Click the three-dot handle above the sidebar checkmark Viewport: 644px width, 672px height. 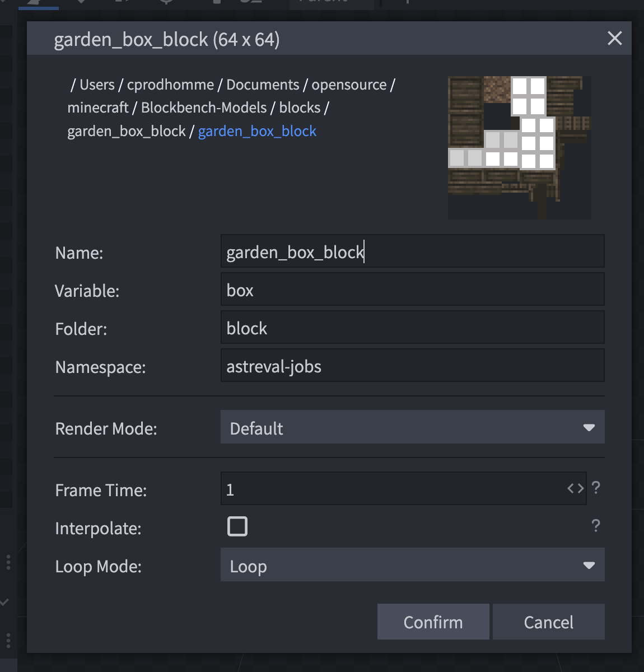8,562
